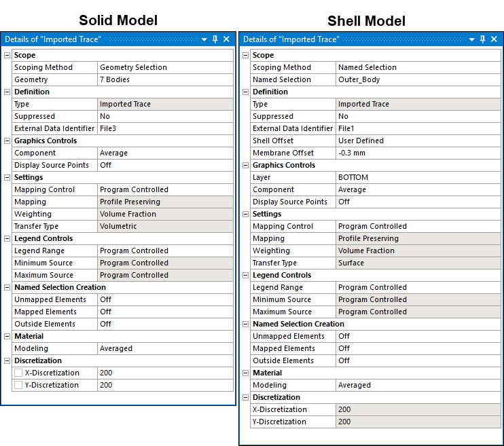Change Component Average in Solid Model

165,153
